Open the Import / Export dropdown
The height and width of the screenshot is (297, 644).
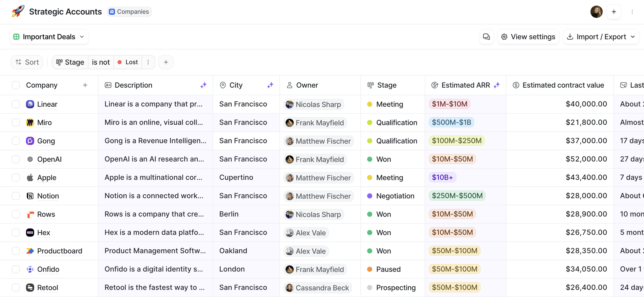click(601, 37)
